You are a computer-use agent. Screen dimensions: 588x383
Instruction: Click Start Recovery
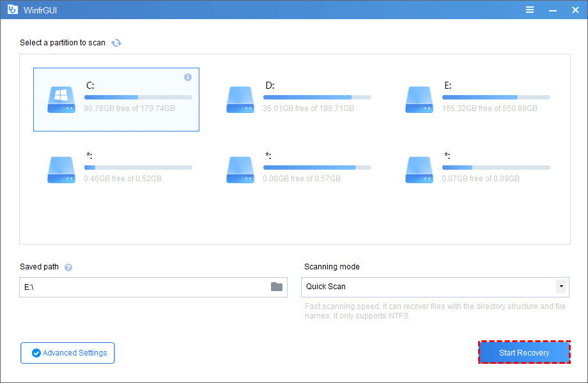[x=524, y=352]
